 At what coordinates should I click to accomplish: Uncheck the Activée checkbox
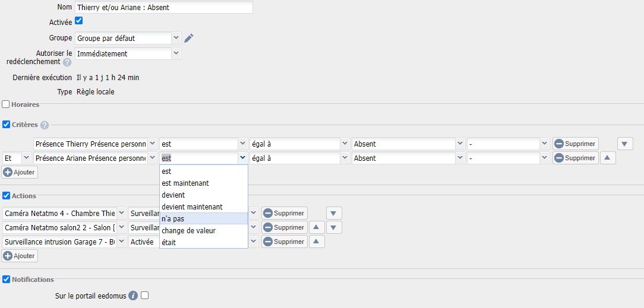(79, 21)
